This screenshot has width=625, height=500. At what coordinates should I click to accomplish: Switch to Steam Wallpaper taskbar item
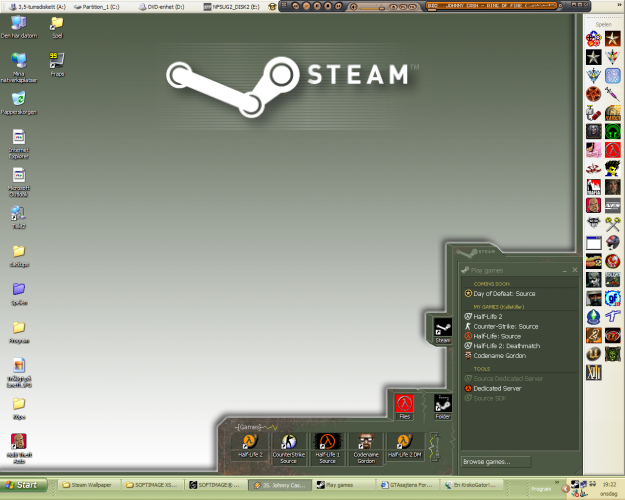point(89,485)
